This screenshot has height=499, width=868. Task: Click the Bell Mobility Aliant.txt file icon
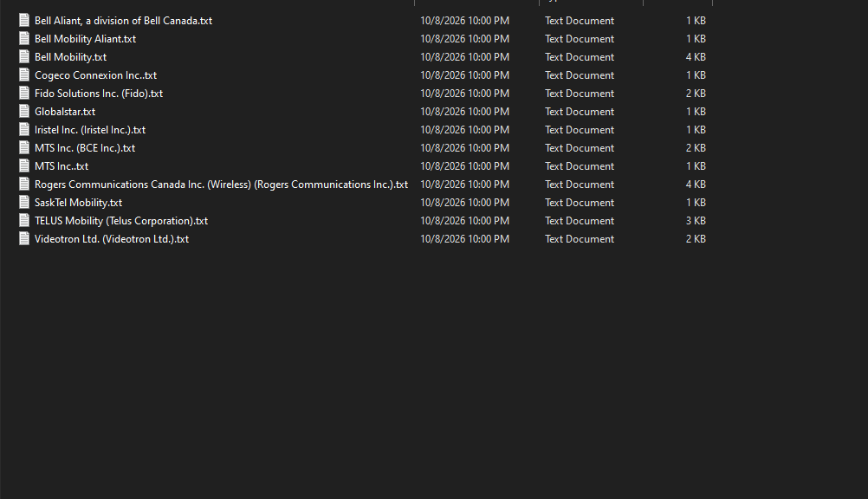pos(24,39)
